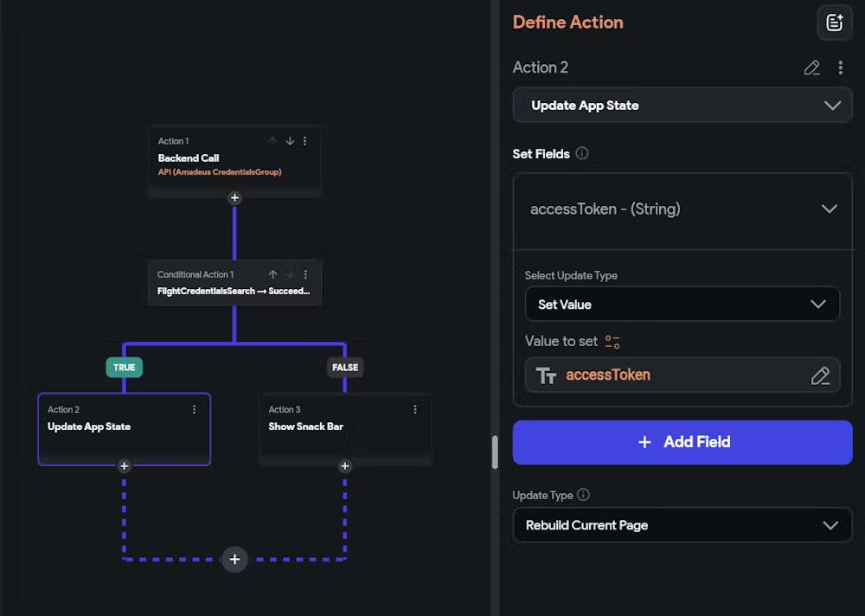Click the panel divider scrollbar handle
The width and height of the screenshot is (865, 616).
click(495, 452)
